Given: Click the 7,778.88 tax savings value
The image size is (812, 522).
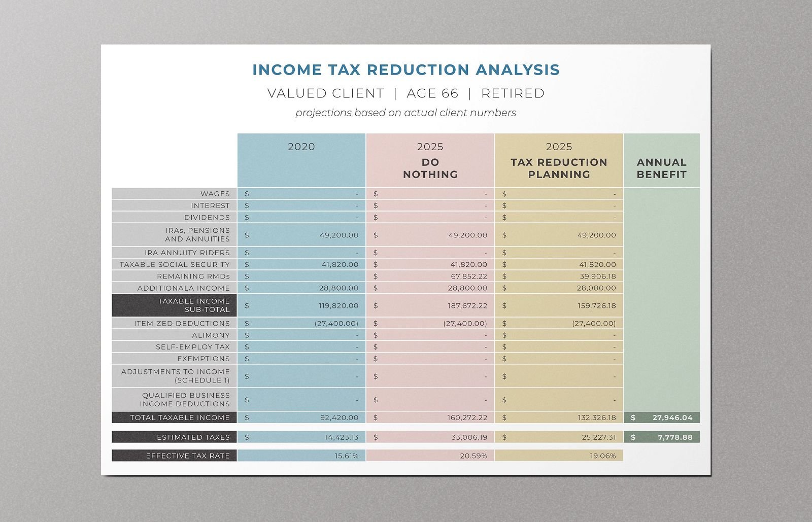Looking at the screenshot, I should tap(675, 437).
